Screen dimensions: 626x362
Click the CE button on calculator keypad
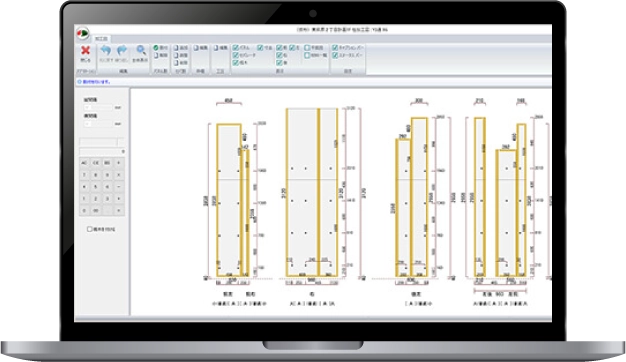(96, 163)
